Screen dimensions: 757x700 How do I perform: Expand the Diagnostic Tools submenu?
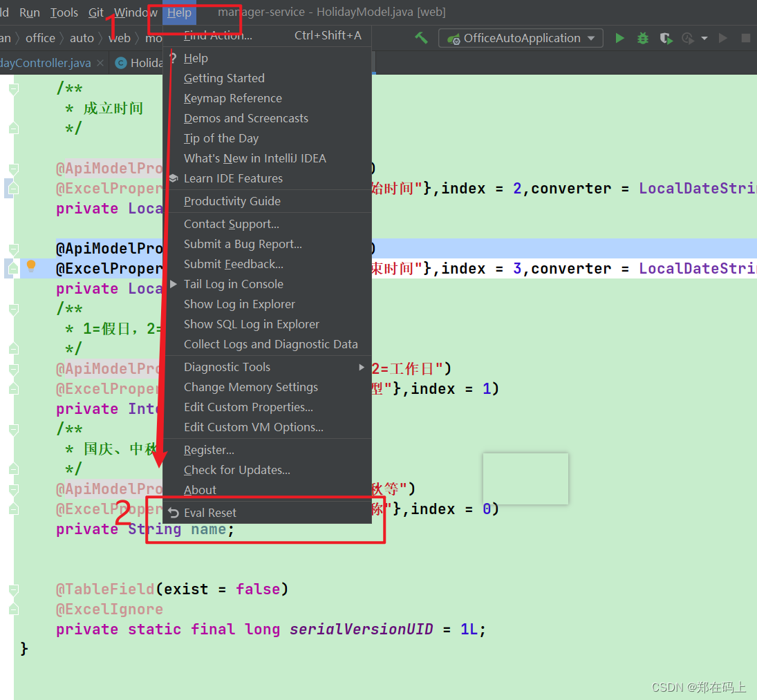pyautogui.click(x=268, y=367)
